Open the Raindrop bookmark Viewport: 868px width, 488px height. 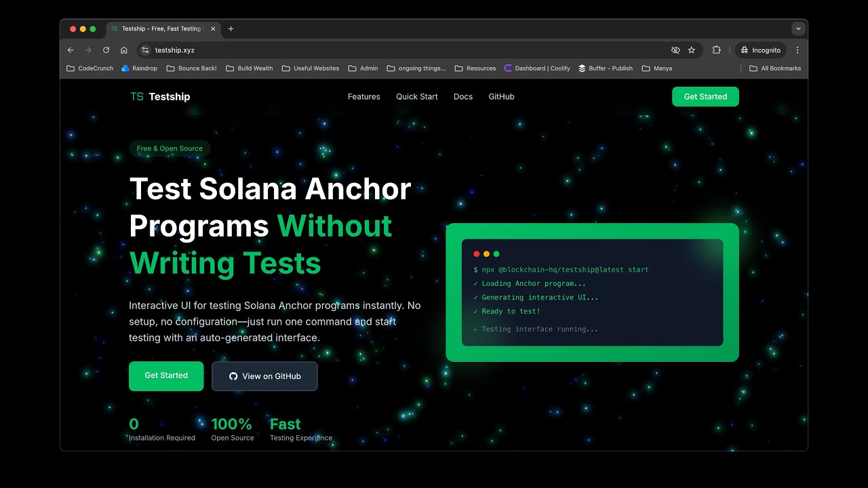(139, 68)
